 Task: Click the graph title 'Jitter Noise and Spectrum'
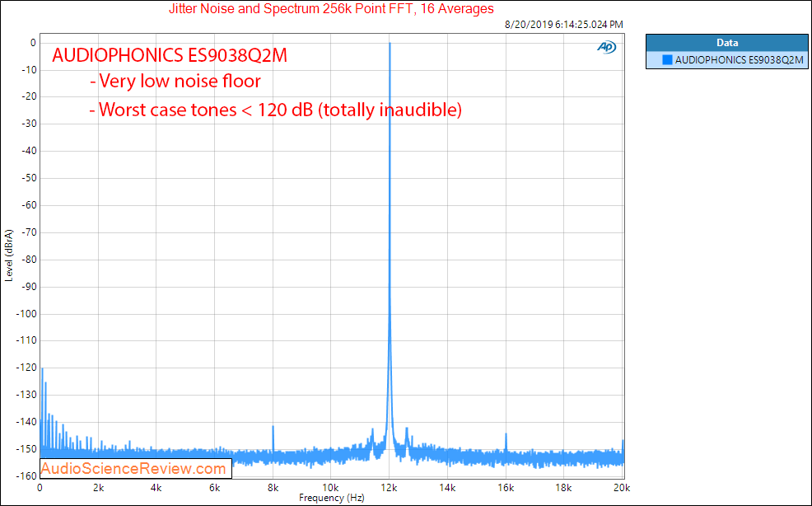(x=331, y=9)
